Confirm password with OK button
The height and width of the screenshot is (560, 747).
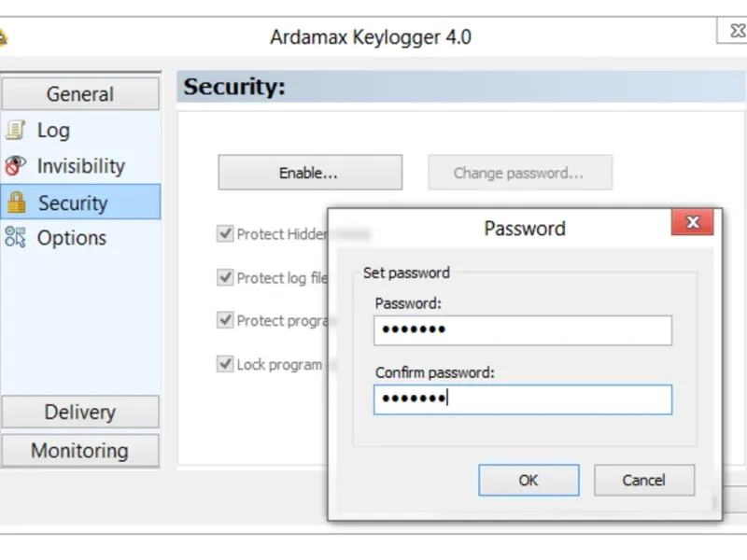coord(529,480)
